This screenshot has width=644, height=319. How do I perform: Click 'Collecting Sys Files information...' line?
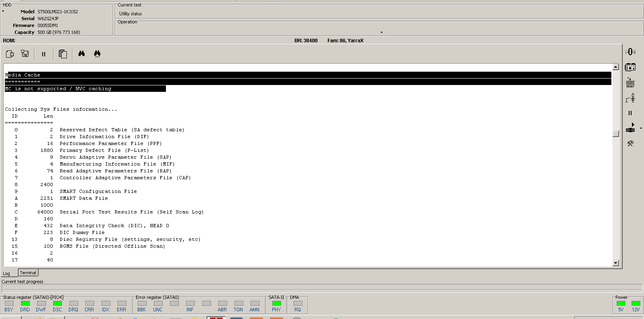[61, 109]
